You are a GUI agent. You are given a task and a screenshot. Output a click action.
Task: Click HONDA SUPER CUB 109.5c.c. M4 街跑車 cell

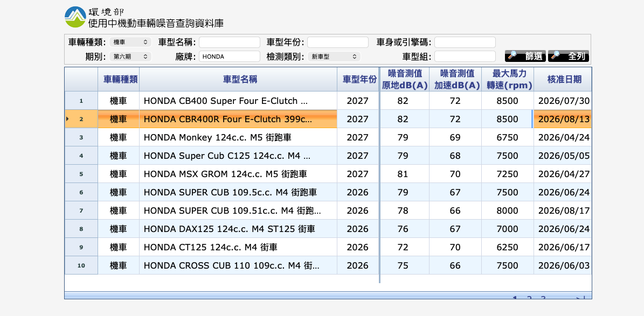click(x=238, y=192)
